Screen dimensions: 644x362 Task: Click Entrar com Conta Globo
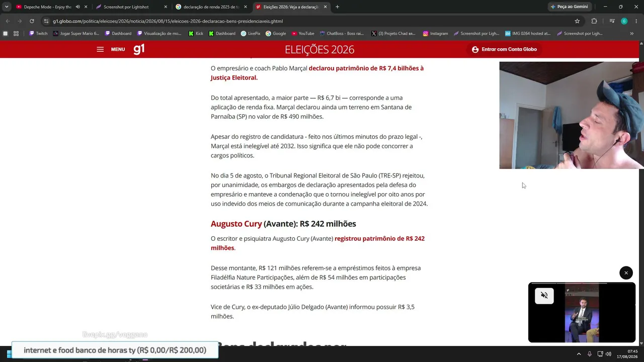pos(504,49)
